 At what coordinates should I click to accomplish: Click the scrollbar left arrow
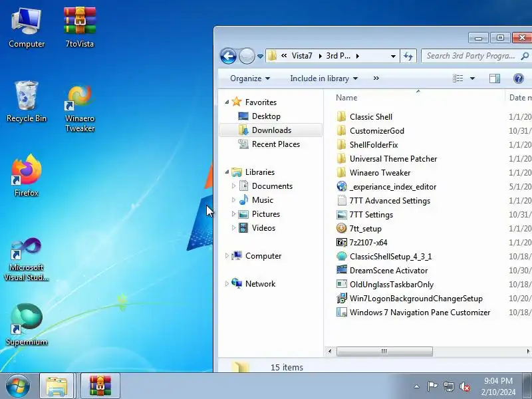[329, 352]
